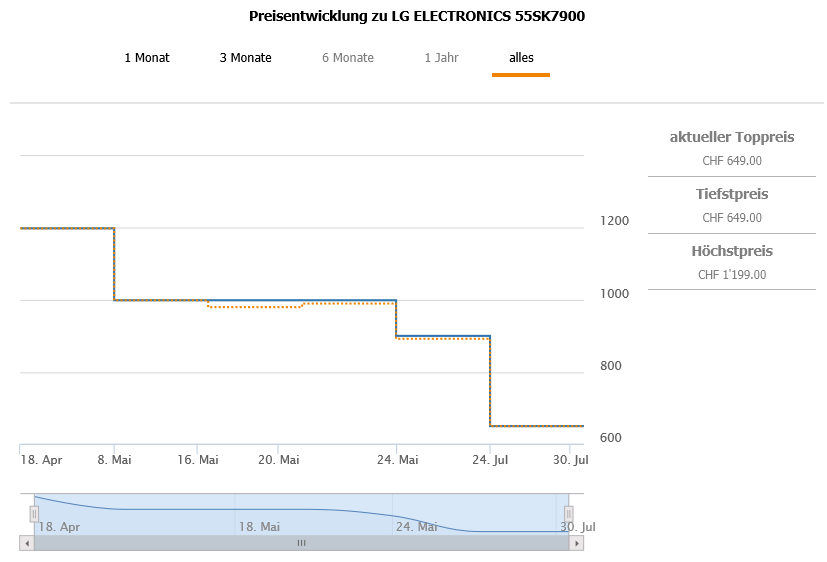Click the left scrollbar arrow of navigator
The image size is (827, 562).
pyautogui.click(x=27, y=543)
